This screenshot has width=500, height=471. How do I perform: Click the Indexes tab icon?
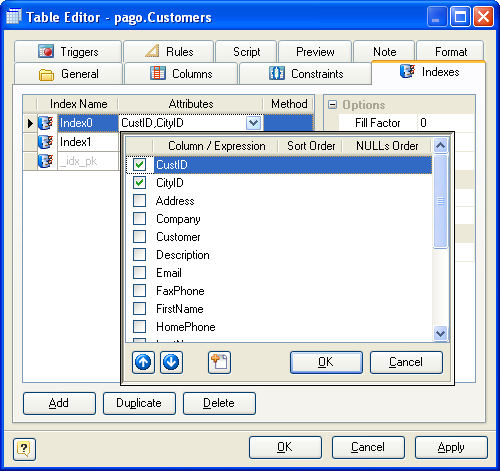tap(407, 71)
